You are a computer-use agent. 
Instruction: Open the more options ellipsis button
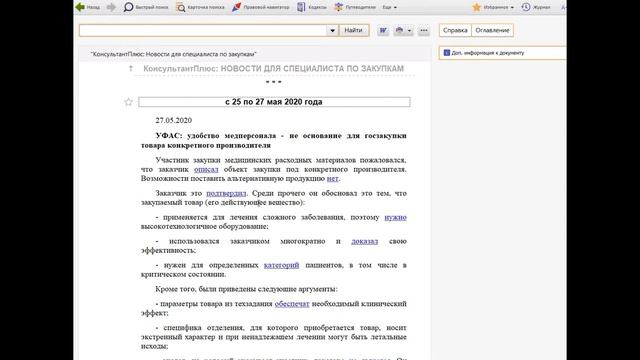[424, 30]
